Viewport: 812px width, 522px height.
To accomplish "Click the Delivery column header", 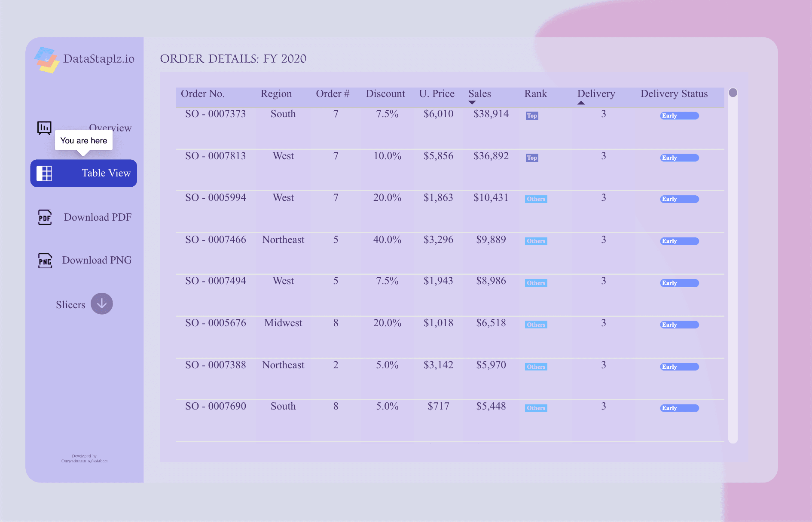I will (x=596, y=94).
